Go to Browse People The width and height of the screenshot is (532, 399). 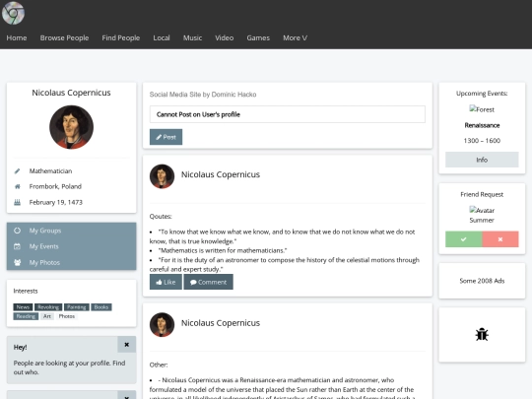pos(64,38)
